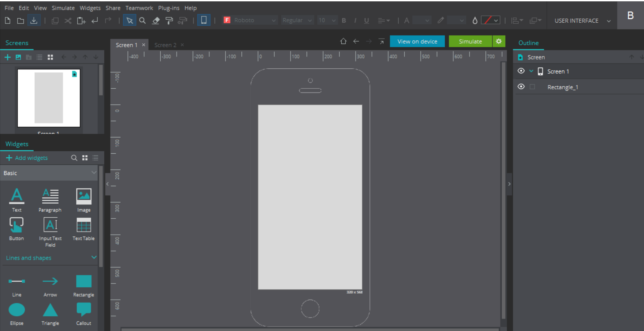The height and width of the screenshot is (331, 644).
Task: Toggle visibility of Rectangle_1 layer
Action: point(521,87)
